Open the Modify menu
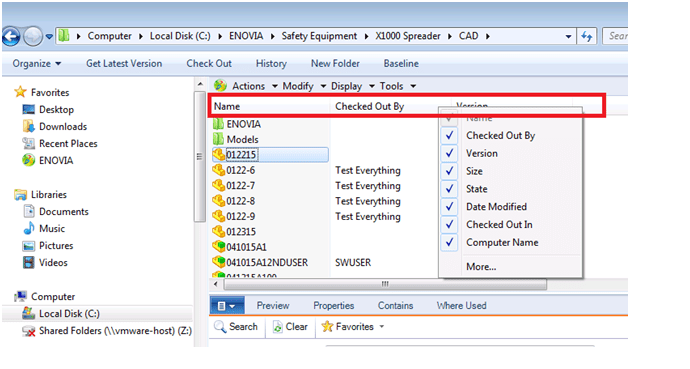 tap(304, 86)
